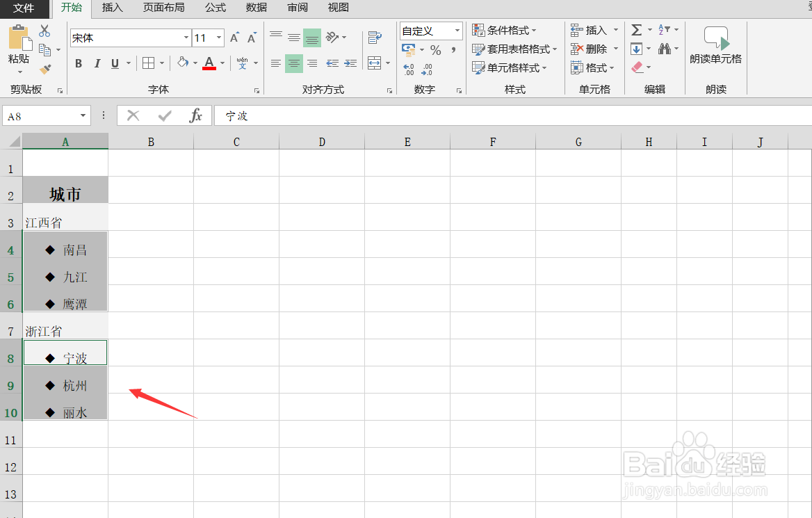Switch to the 数据 tab
The width and height of the screenshot is (812, 518).
pos(257,8)
